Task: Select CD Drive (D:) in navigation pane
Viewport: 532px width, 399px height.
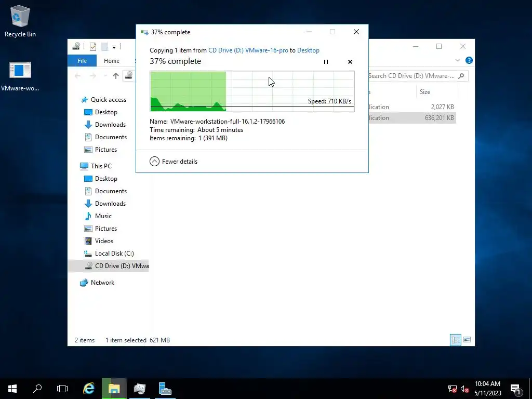Action: point(109,266)
